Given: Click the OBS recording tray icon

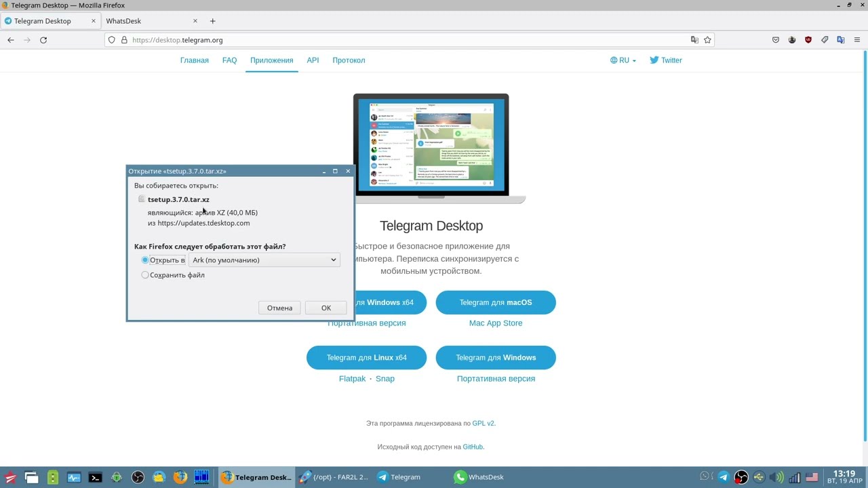Looking at the screenshot, I should pos(741,477).
